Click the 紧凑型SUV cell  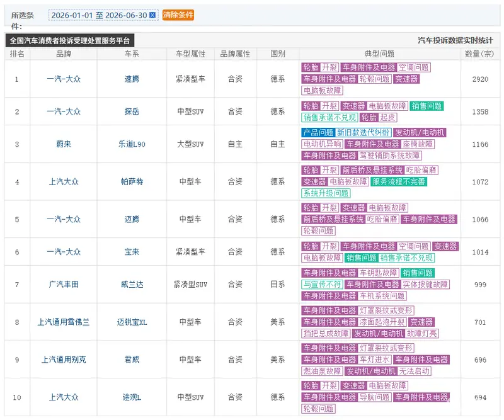click(x=190, y=284)
